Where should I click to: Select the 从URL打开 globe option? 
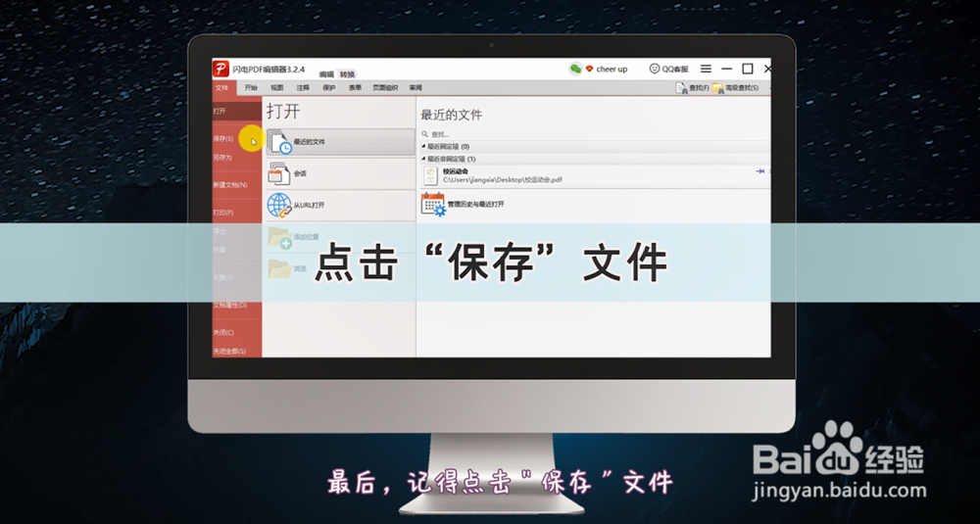[340, 205]
